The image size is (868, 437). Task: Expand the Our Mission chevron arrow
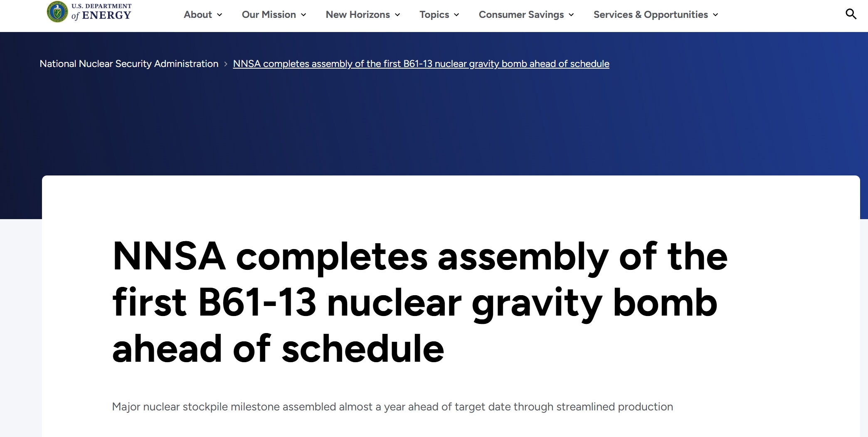click(x=303, y=15)
